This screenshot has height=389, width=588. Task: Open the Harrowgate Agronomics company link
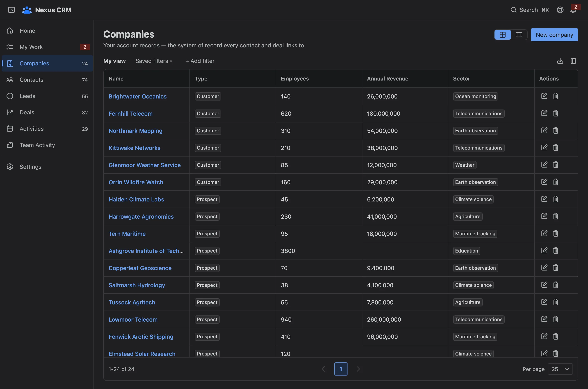(141, 217)
